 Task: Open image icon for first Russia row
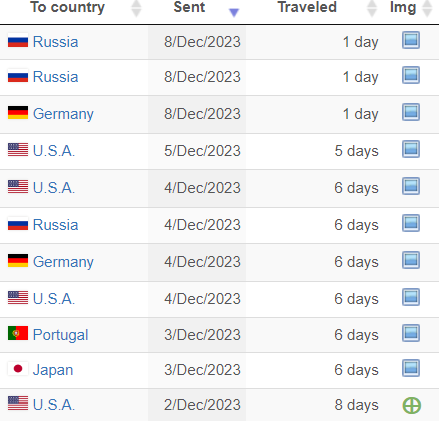pos(411,40)
